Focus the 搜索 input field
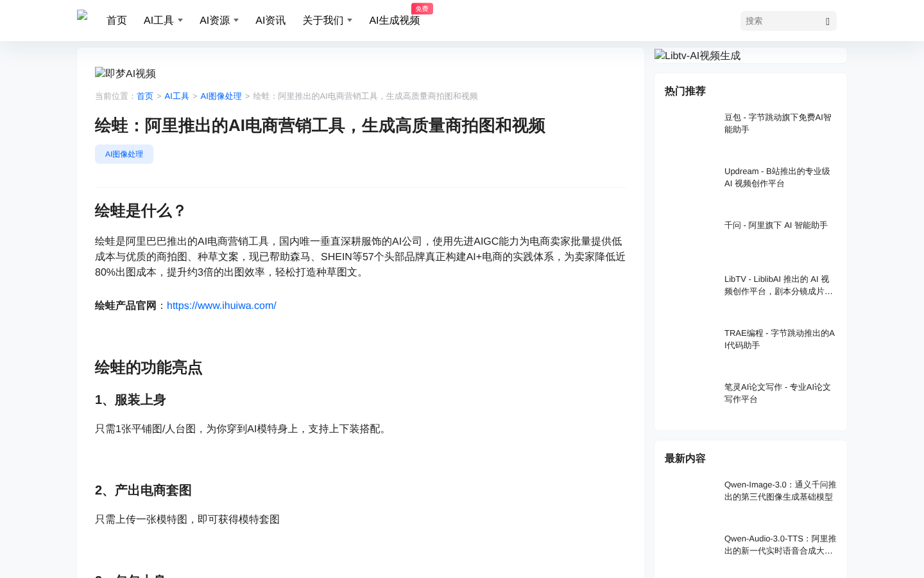This screenshot has height=578, width=924. [782, 21]
